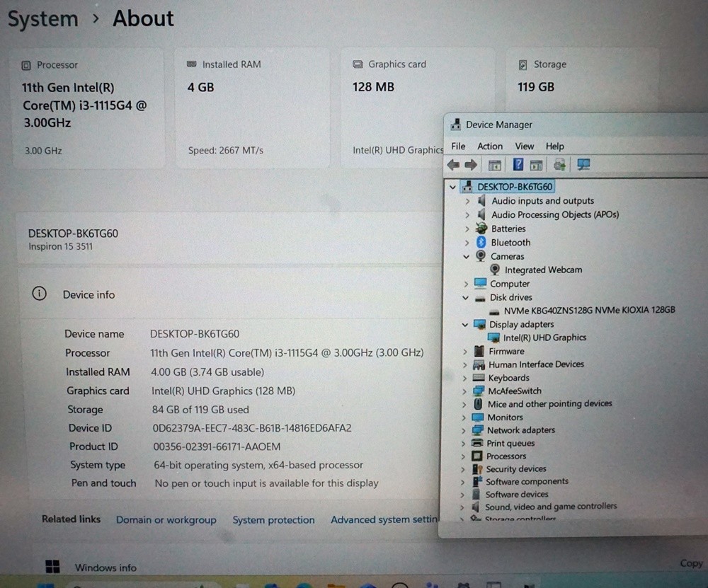Select the Computer tree item
Viewport: 708px width, 588px height.
tap(509, 284)
